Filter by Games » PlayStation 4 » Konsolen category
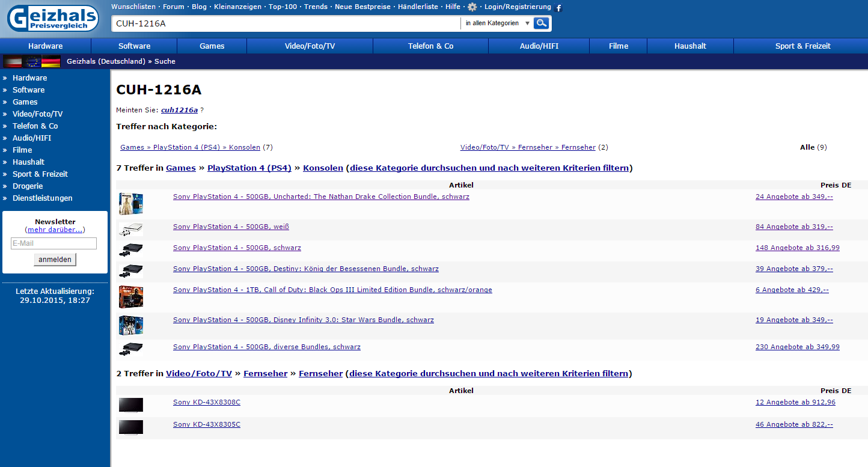Viewport: 868px width, 467px height. point(190,147)
